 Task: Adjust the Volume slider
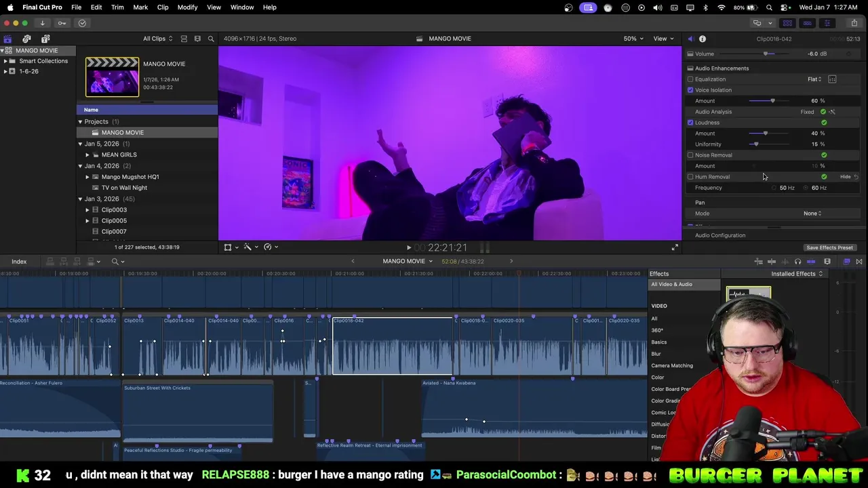766,54
